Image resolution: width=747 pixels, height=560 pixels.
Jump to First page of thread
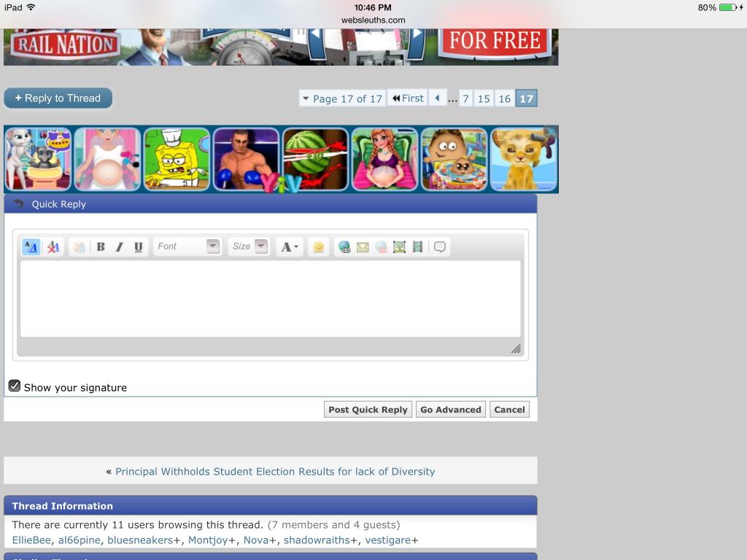click(408, 98)
